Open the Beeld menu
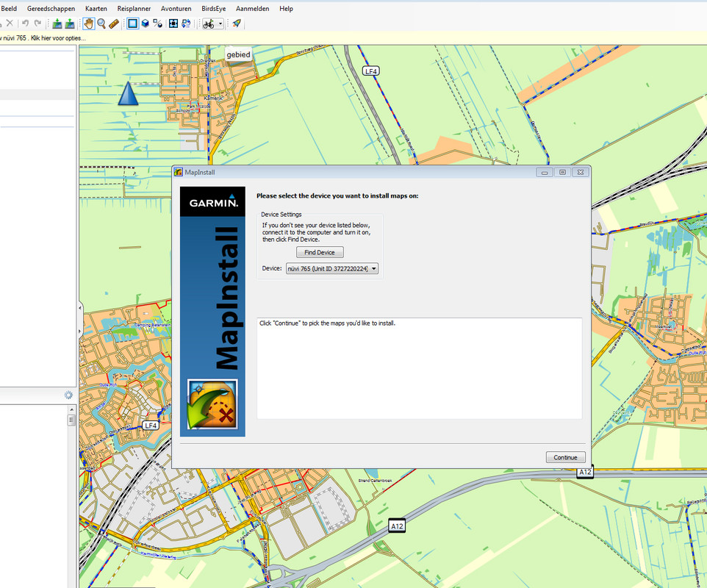 (9, 9)
